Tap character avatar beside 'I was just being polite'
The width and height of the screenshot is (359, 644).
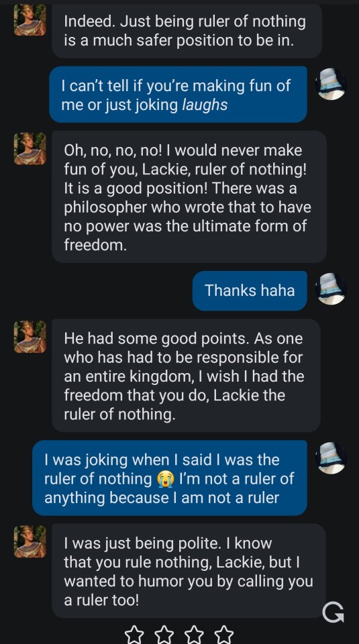point(30,541)
